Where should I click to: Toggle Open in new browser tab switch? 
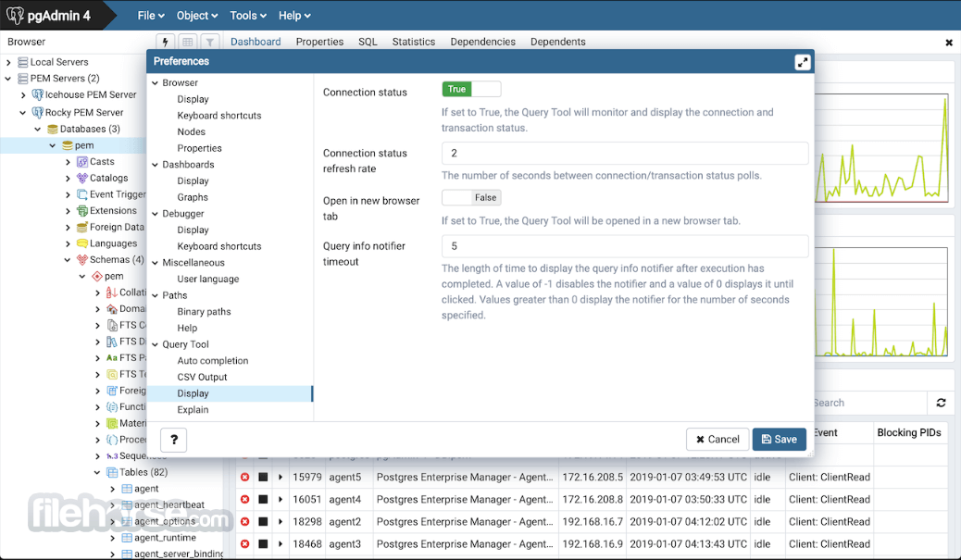471,197
